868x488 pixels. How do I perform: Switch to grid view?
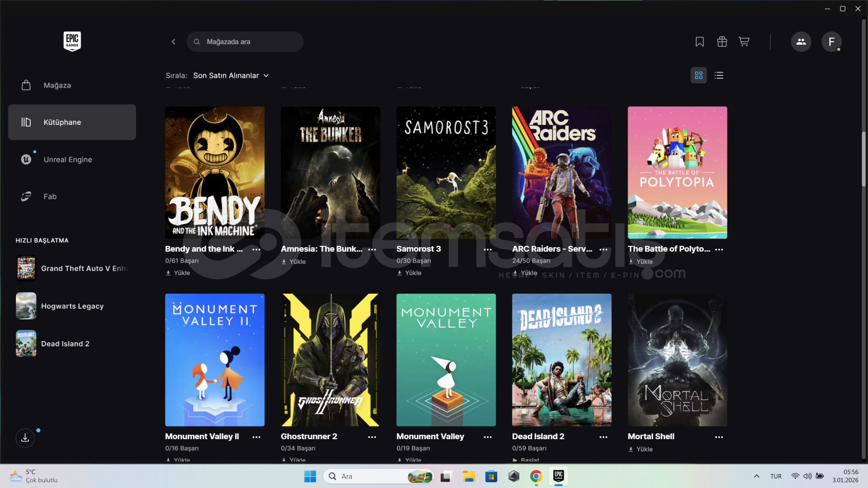699,75
